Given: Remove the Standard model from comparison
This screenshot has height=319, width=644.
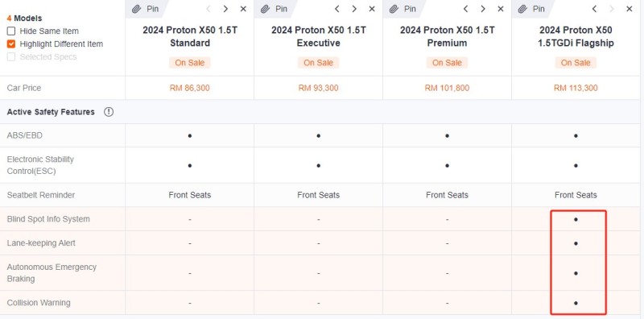Looking at the screenshot, I should [243, 9].
